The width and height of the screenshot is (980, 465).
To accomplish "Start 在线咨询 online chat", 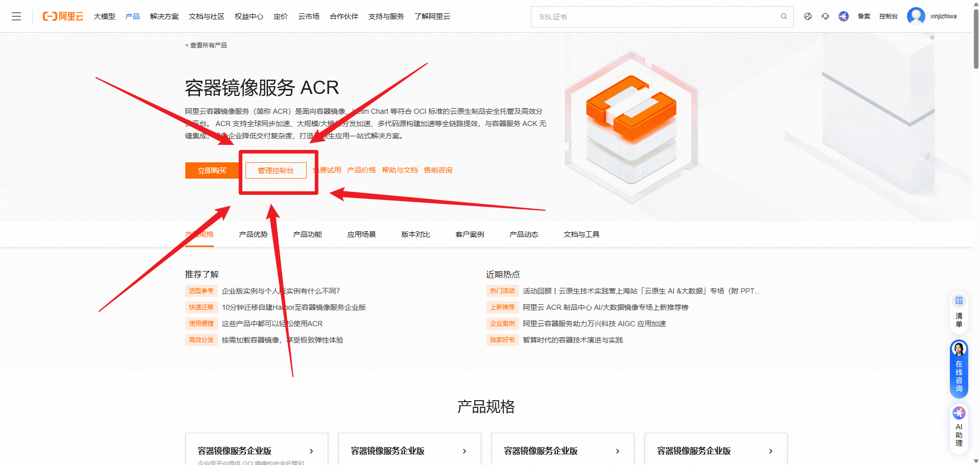I will click(959, 369).
